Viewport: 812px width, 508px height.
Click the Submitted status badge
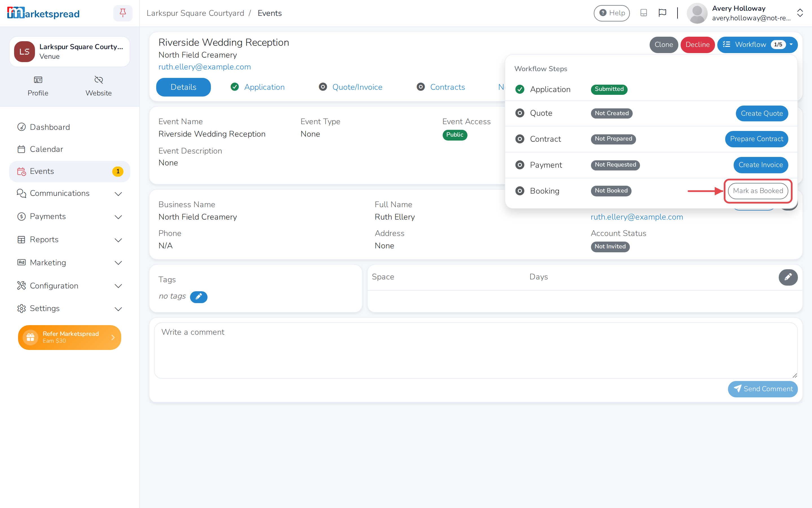coord(609,89)
